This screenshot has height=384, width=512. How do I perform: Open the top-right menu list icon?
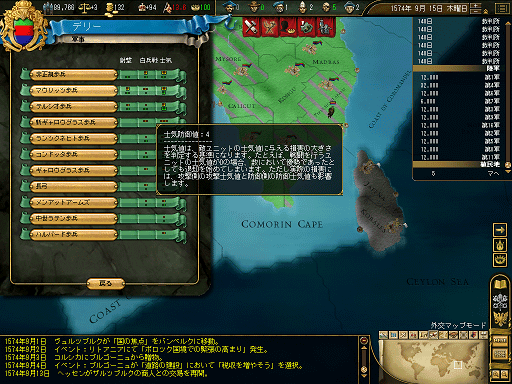click(502, 8)
